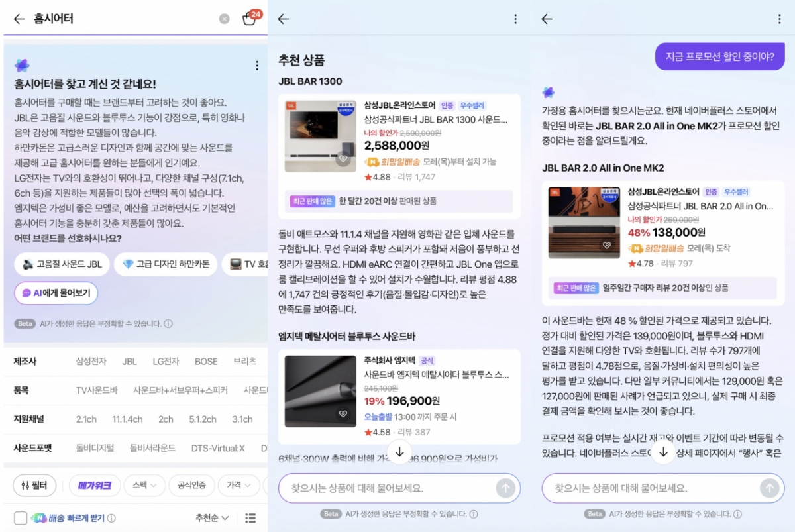Expand the 스펙 filter dropdown
The image size is (795, 532).
point(144,486)
